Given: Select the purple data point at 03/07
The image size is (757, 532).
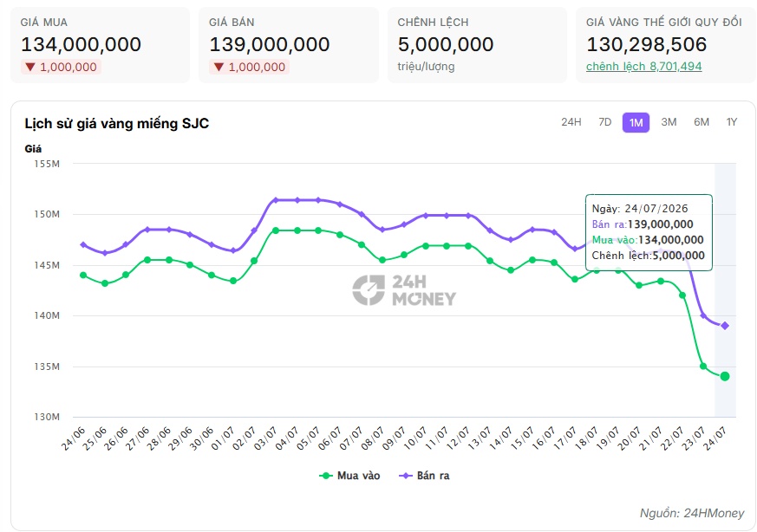Looking at the screenshot, I should (276, 200).
